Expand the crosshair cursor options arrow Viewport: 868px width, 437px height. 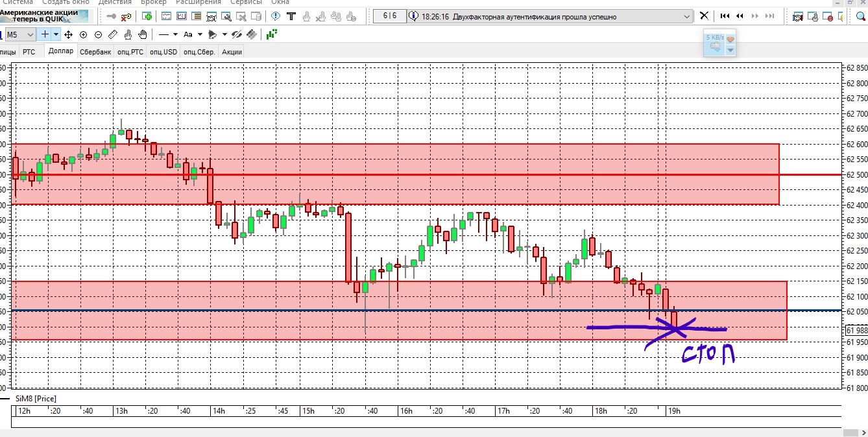[x=56, y=34]
